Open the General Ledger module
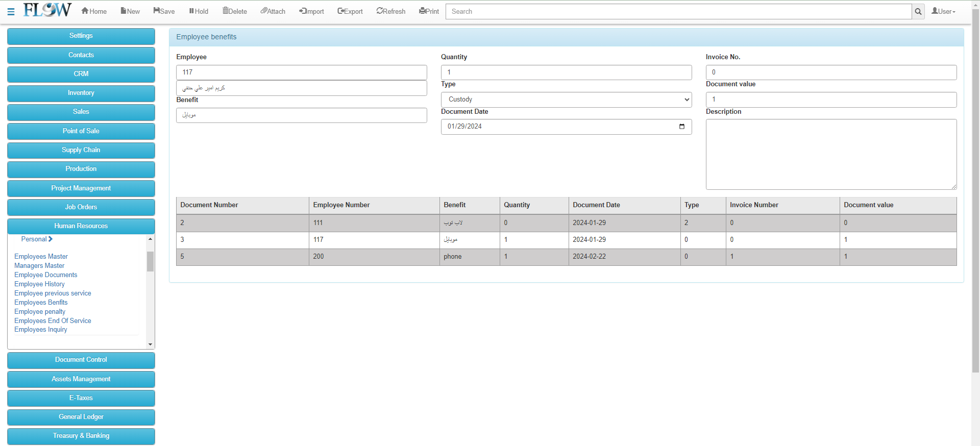This screenshot has width=980, height=446. [x=81, y=417]
